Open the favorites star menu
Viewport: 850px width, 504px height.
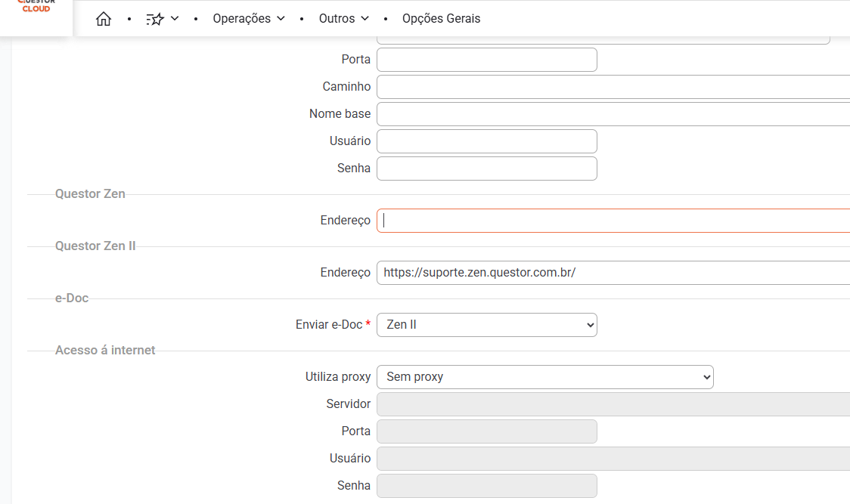tap(162, 19)
